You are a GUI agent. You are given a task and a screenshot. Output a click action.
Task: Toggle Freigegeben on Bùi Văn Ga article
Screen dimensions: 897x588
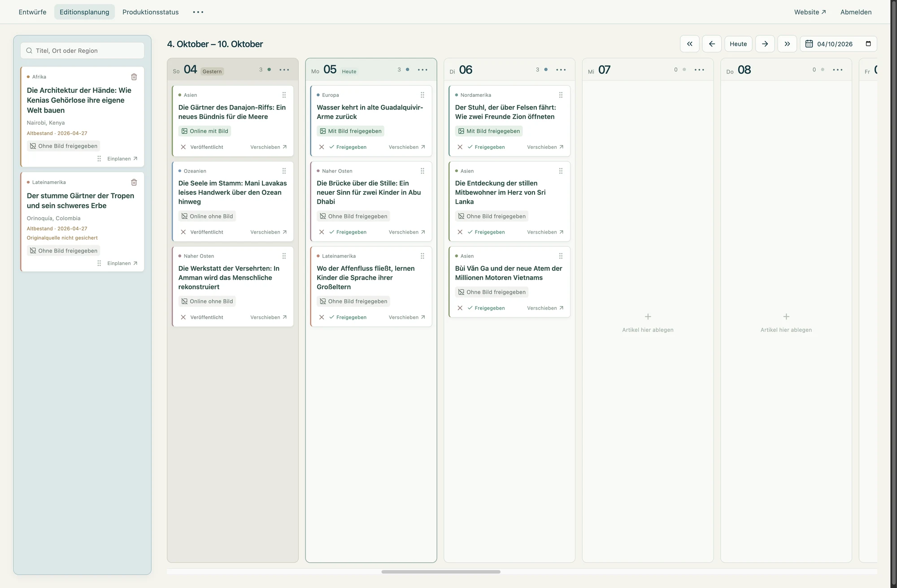tap(486, 308)
